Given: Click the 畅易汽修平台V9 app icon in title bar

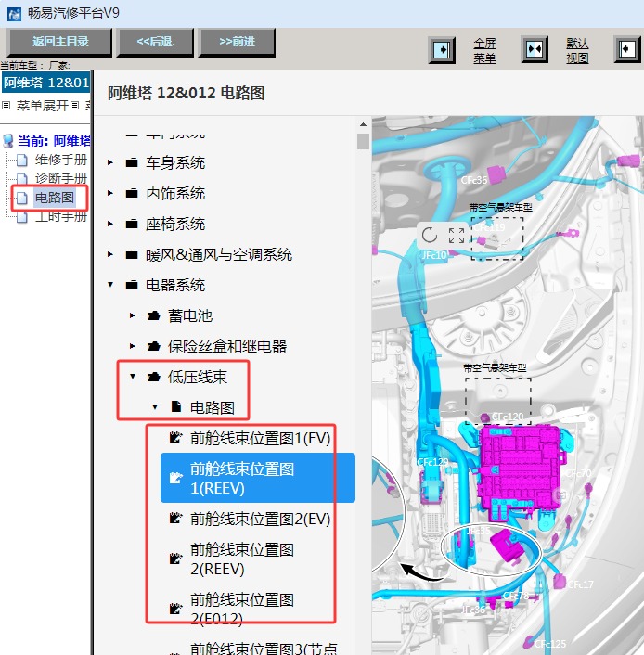Looking at the screenshot, I should click(14, 14).
